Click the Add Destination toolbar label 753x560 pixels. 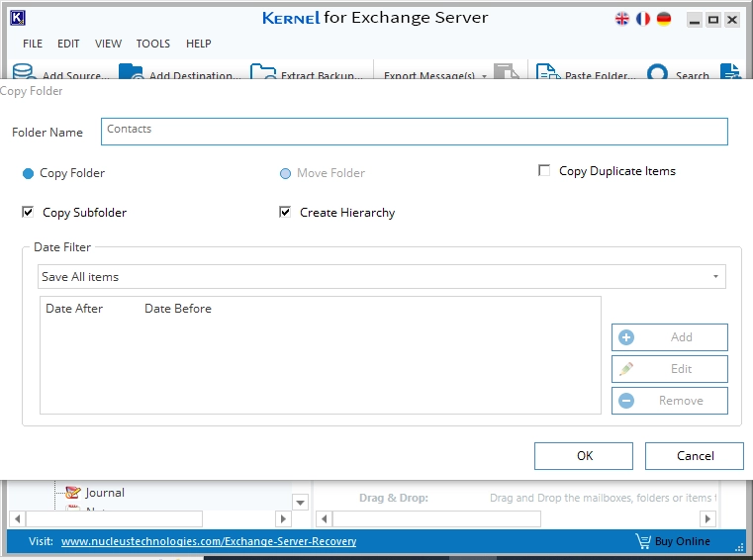[195, 75]
